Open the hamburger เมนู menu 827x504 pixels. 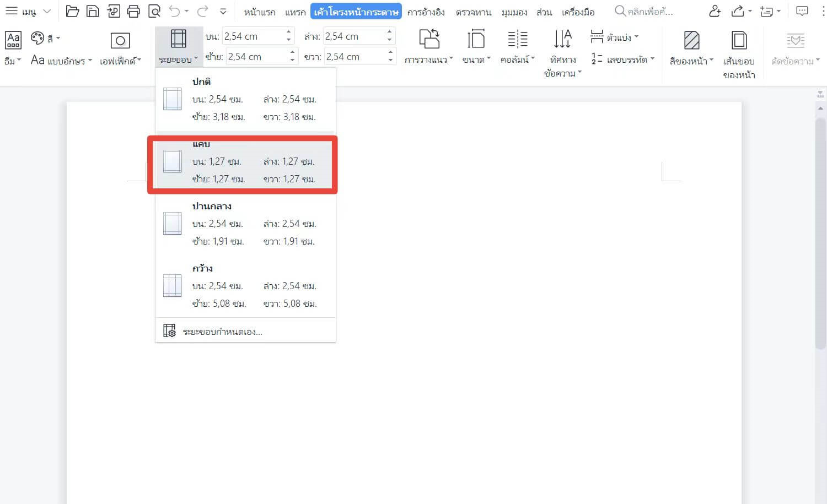point(20,11)
